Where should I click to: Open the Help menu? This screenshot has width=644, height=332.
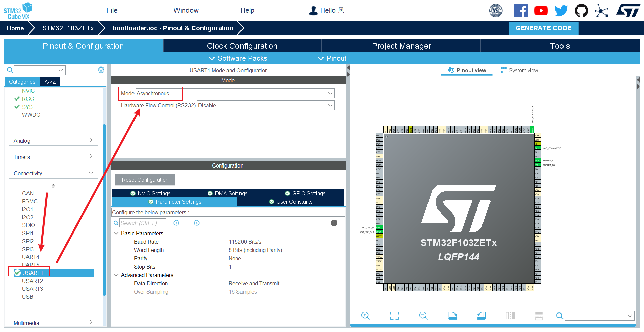point(247,10)
